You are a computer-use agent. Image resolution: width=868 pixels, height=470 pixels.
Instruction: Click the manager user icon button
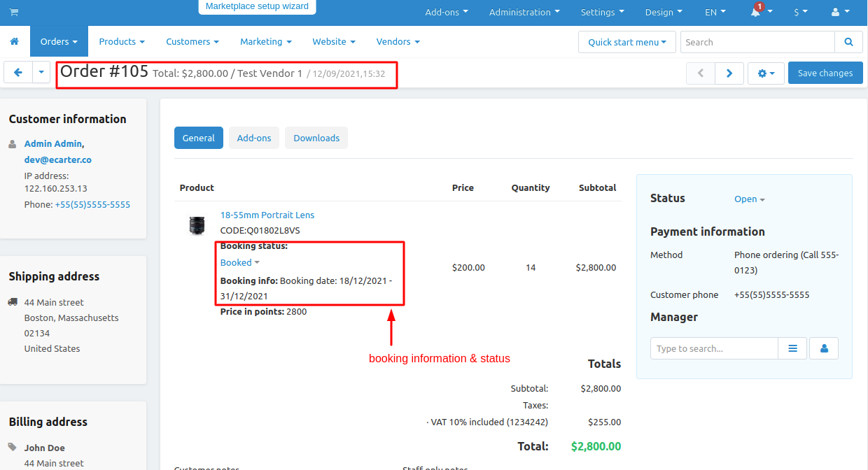coord(824,348)
